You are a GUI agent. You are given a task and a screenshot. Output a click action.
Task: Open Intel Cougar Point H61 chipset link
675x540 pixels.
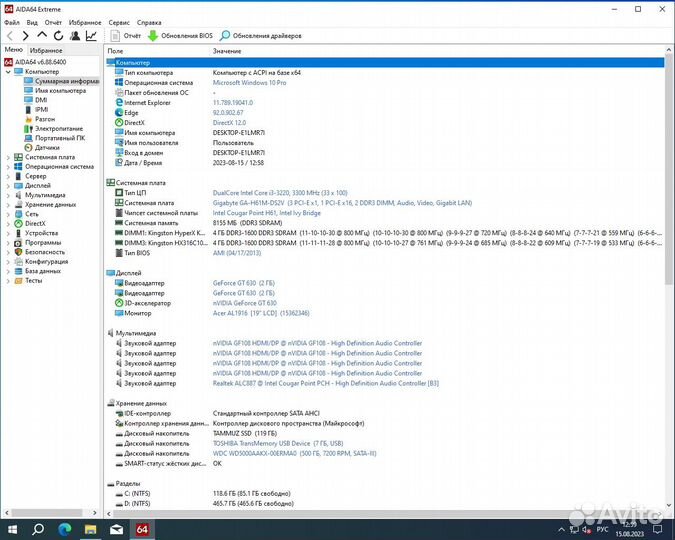tap(266, 213)
